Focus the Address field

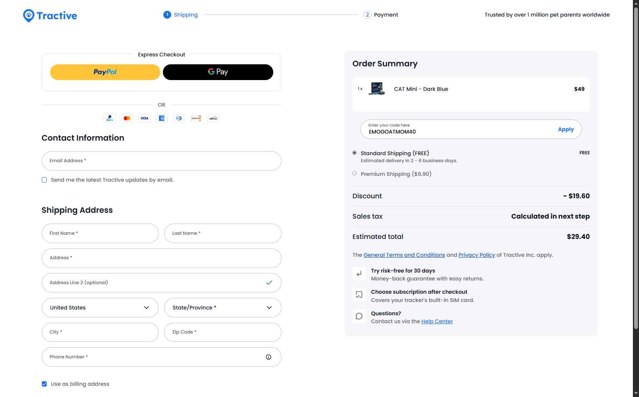click(161, 258)
